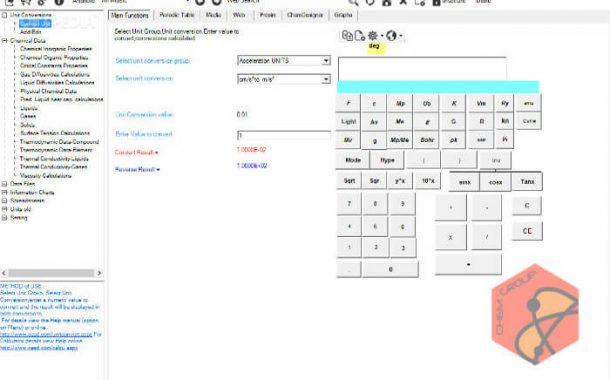Click the paste document icon above the calculator
610x380 pixels.
click(x=359, y=36)
